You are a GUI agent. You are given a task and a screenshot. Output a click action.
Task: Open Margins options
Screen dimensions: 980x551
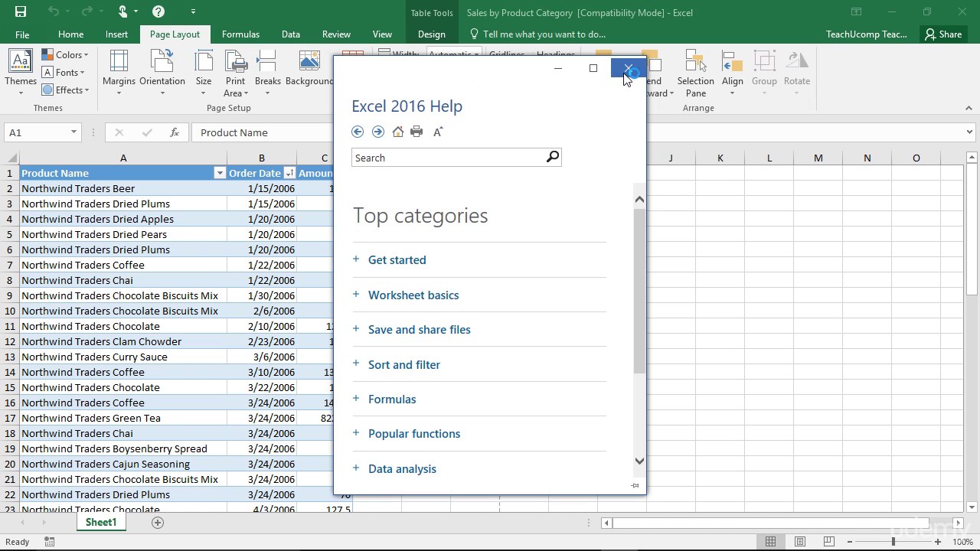(119, 73)
